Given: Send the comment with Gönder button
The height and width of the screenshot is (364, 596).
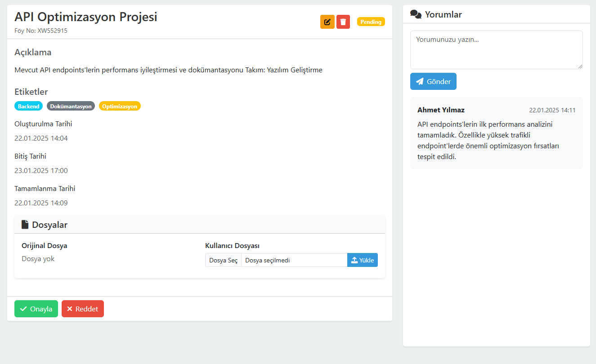Looking at the screenshot, I should point(433,81).
